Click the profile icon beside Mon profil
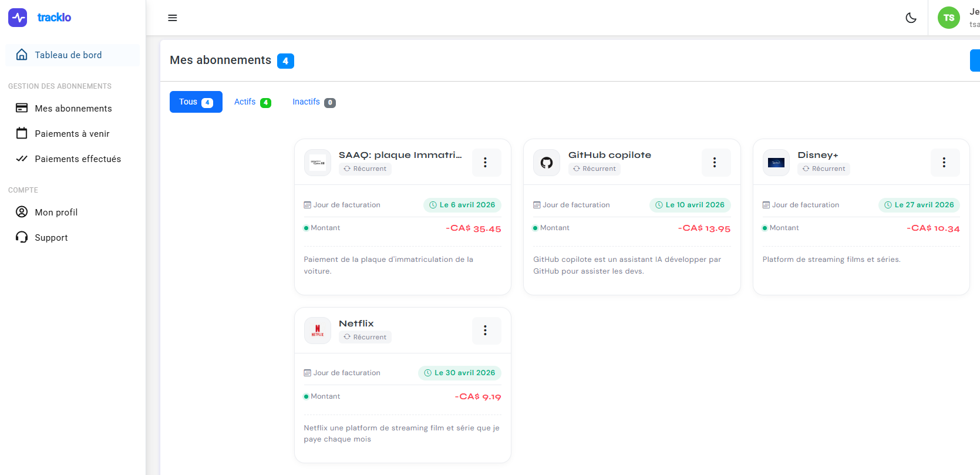 click(22, 212)
